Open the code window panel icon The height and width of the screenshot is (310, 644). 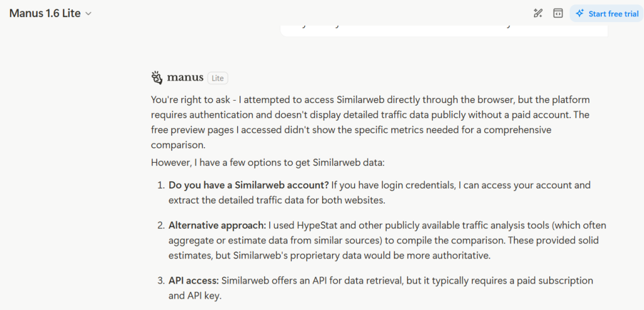pyautogui.click(x=558, y=13)
